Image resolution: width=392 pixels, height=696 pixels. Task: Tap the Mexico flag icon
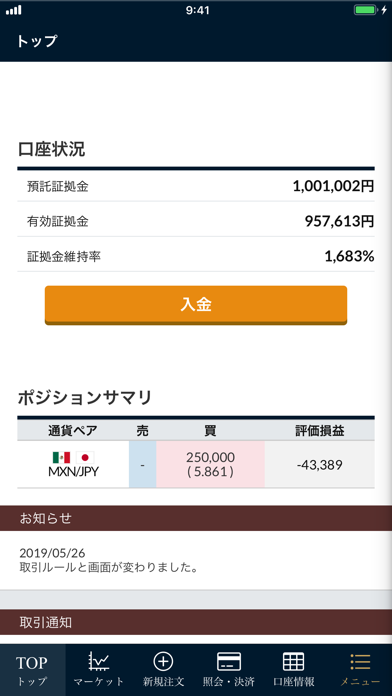click(x=61, y=457)
